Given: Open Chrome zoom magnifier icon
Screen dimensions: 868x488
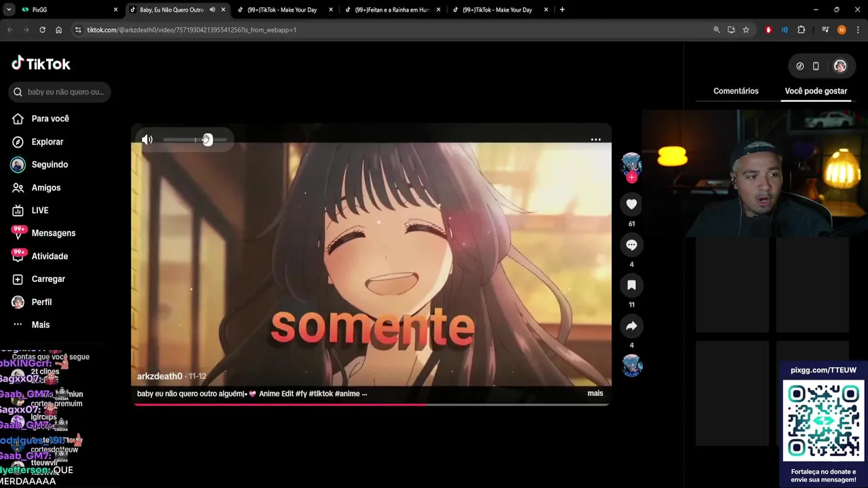Looking at the screenshot, I should click(x=716, y=30).
